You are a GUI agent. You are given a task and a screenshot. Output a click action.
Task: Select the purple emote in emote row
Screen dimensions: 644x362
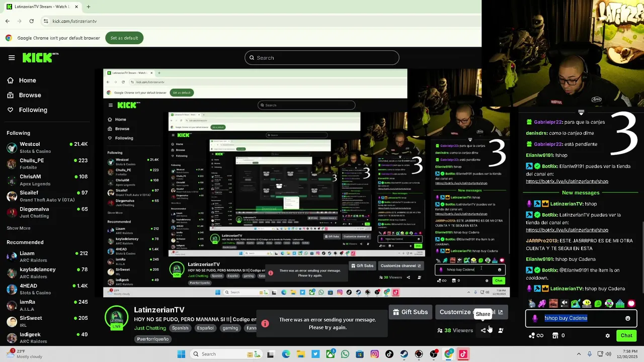[x=542, y=303]
